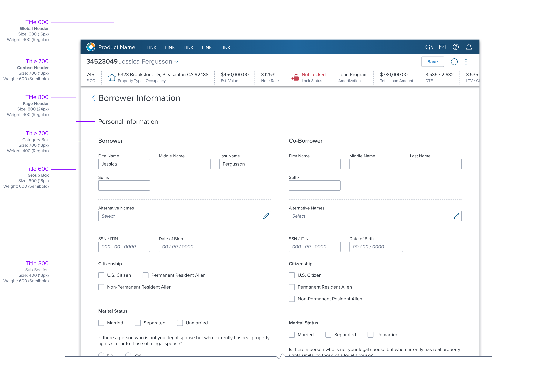
Task: Check Borrower Separated checkbox
Action: (x=138, y=323)
